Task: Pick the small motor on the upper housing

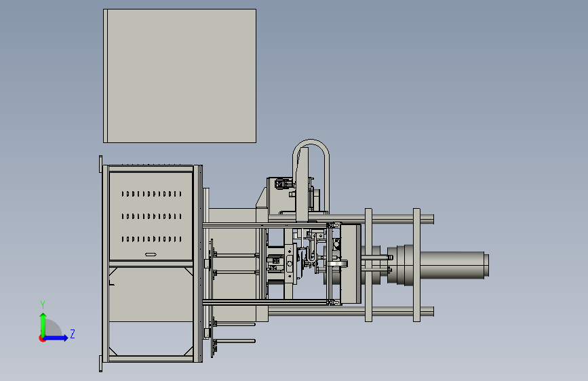Action: click(x=282, y=184)
